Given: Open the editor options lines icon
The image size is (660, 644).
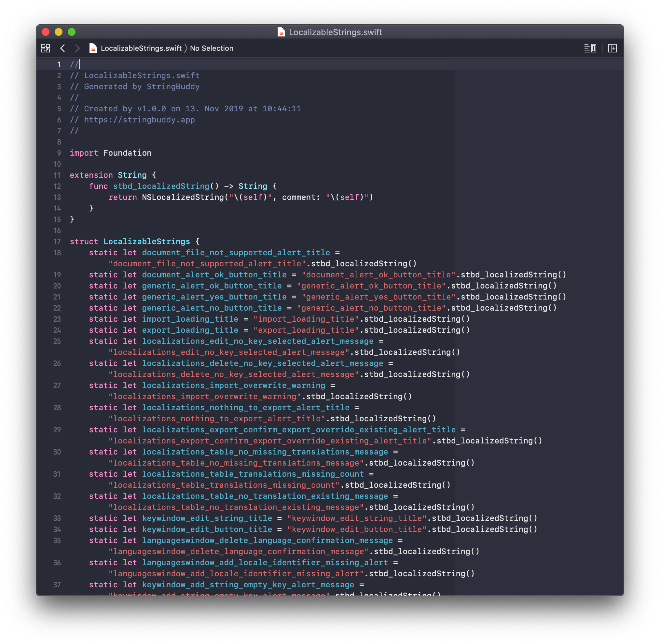Looking at the screenshot, I should [590, 49].
